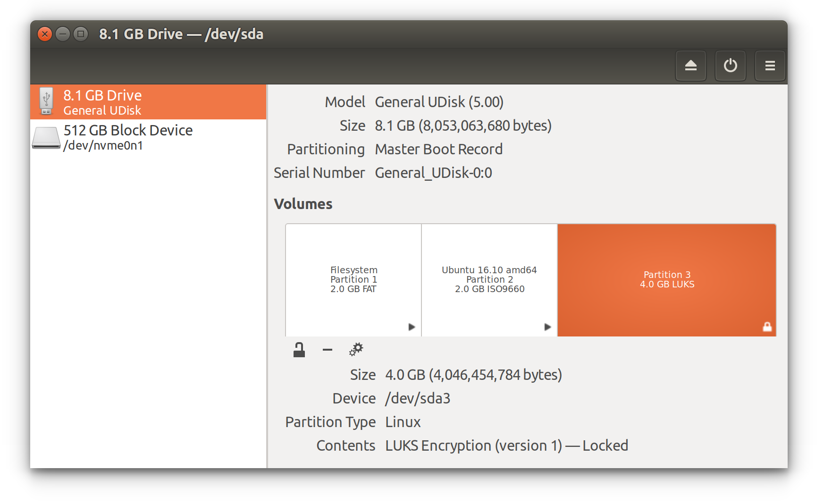This screenshot has height=504, width=824.
Task: Select the /dev/nvme0n1 device row
Action: click(x=148, y=137)
